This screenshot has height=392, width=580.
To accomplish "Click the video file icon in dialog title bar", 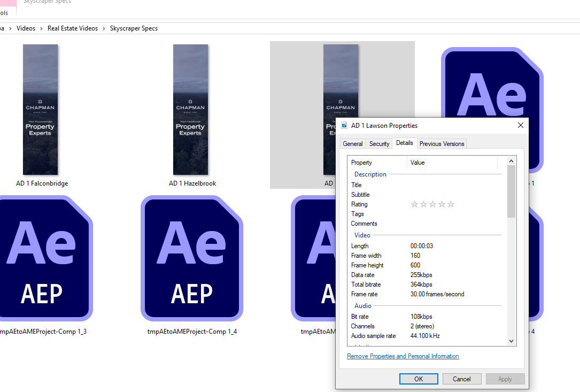I will pos(344,126).
